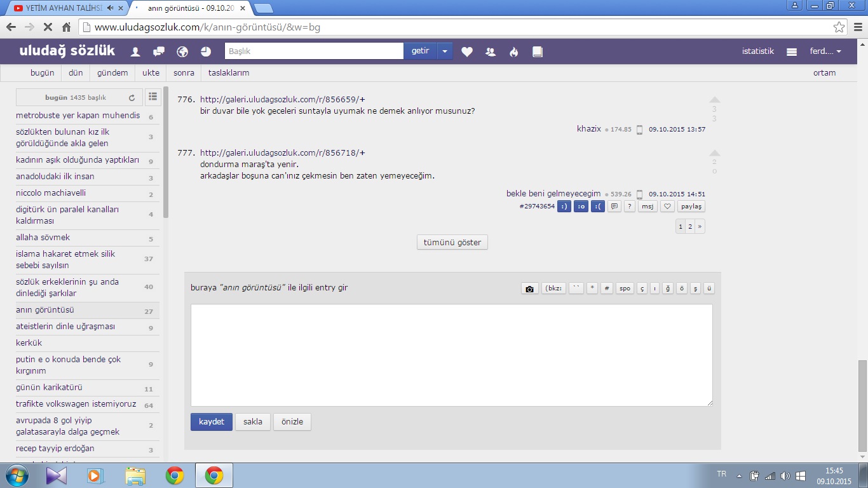This screenshot has width=868, height=488.
Task: Open the taslaklarım tab
Action: pos(229,72)
